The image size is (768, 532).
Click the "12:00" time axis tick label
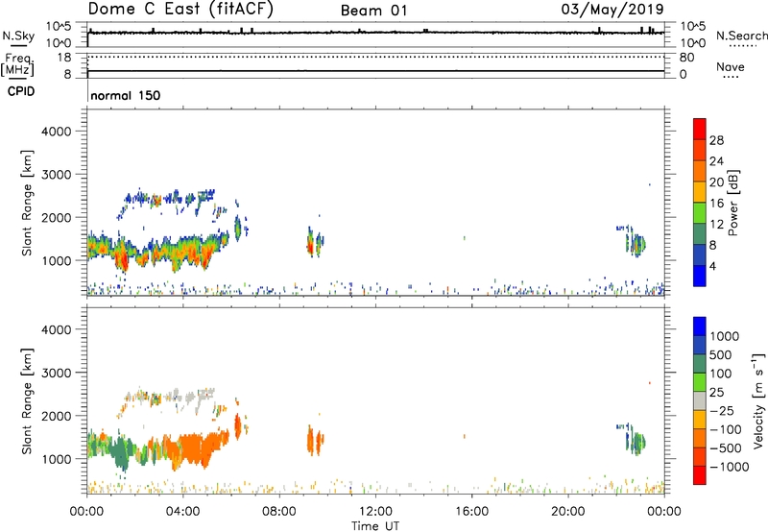pyautogui.click(x=375, y=512)
